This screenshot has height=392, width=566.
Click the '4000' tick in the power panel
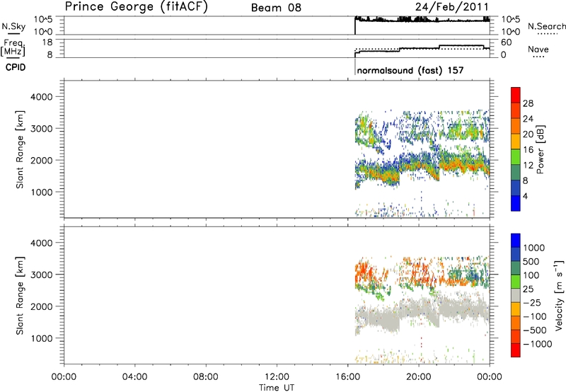tap(41, 97)
